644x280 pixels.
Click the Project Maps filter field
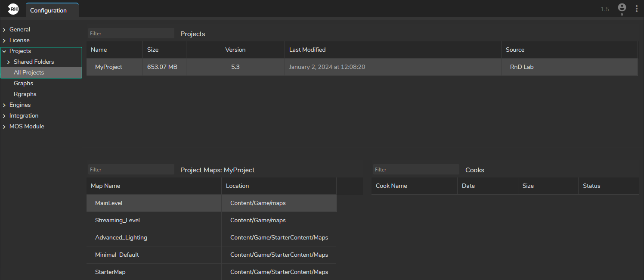tap(131, 170)
